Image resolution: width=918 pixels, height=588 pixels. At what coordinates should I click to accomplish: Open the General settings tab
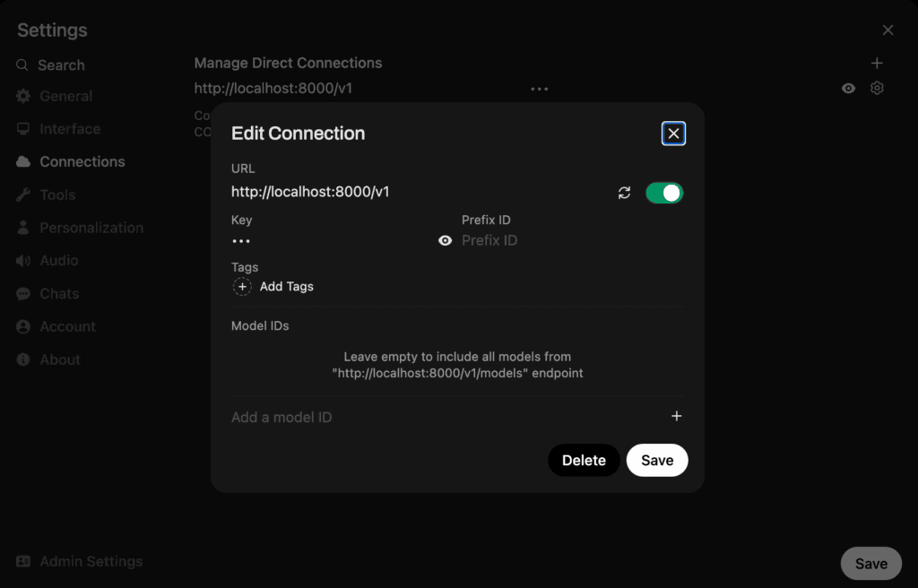(55, 96)
